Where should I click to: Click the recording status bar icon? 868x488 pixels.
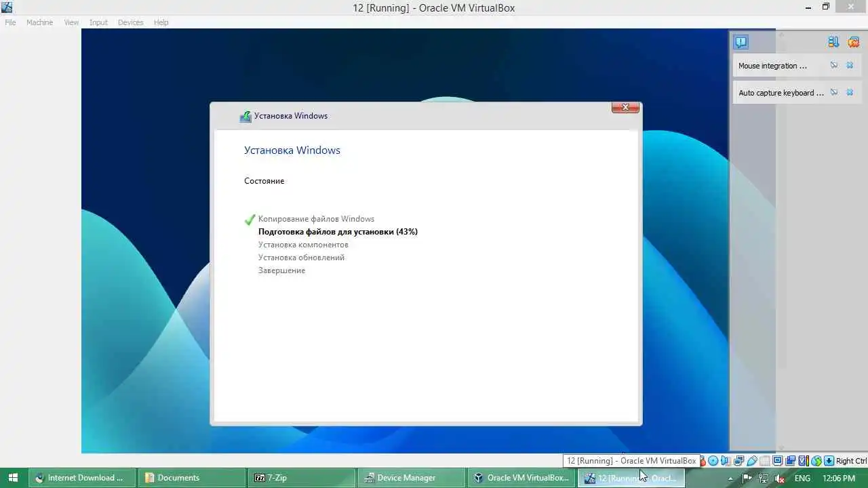(790, 461)
